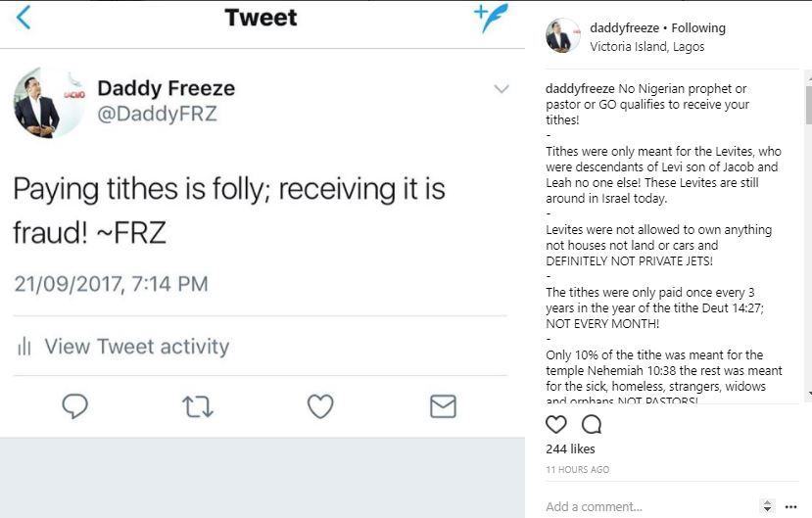Image resolution: width=812 pixels, height=518 pixels.
Task: Retweet the tithes tweet
Action: click(198, 405)
